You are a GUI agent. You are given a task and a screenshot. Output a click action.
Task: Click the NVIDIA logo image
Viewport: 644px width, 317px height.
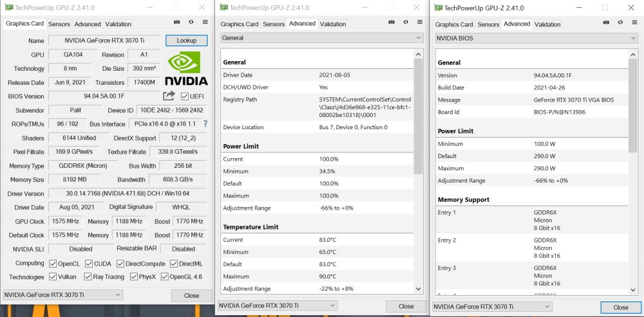pos(186,69)
